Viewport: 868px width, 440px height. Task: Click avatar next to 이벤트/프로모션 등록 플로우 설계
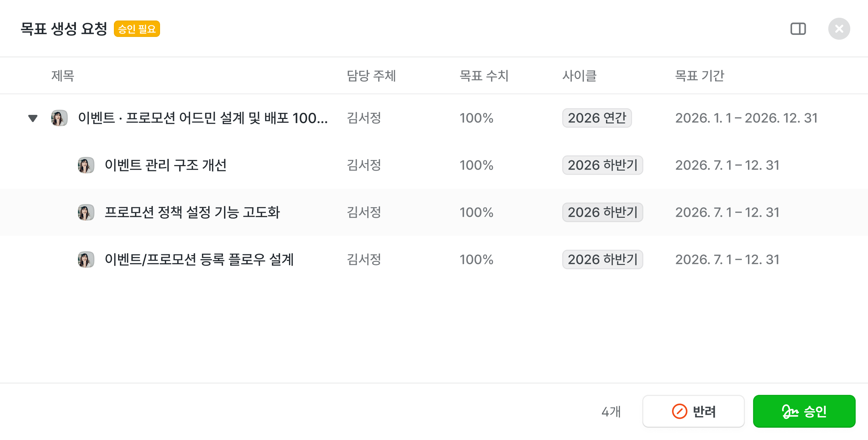[x=86, y=259]
